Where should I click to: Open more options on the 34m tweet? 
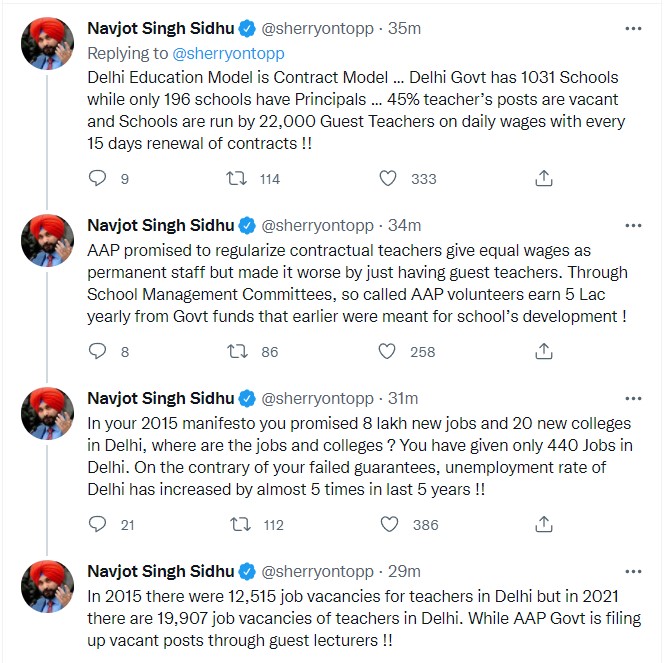click(x=633, y=226)
